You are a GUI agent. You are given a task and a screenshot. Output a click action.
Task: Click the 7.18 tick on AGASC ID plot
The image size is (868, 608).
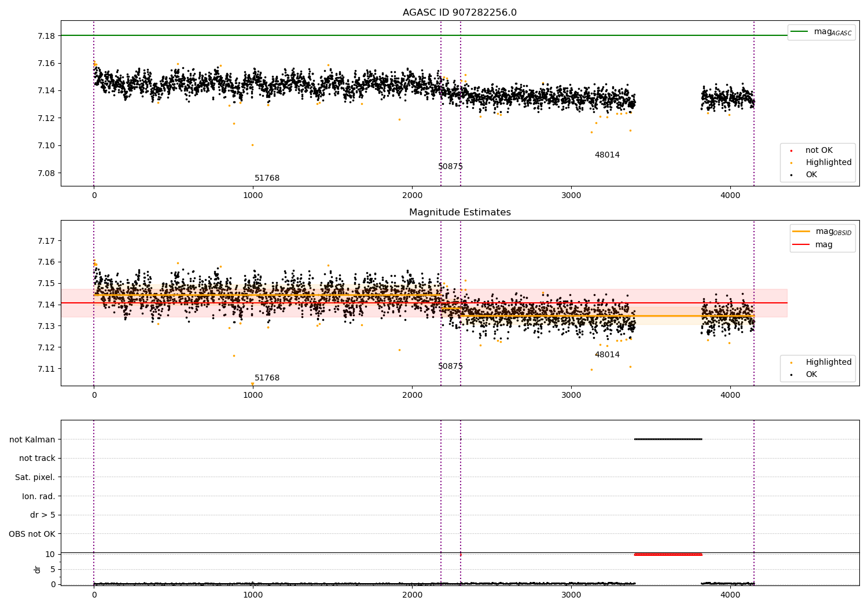coord(46,36)
